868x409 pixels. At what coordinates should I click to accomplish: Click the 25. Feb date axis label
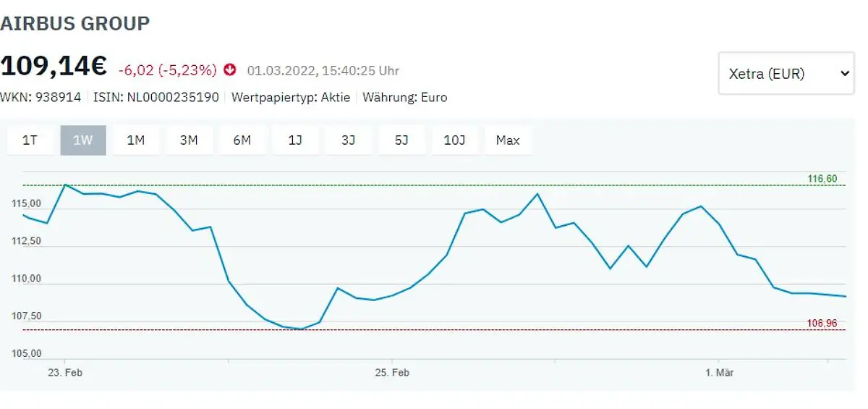392,373
